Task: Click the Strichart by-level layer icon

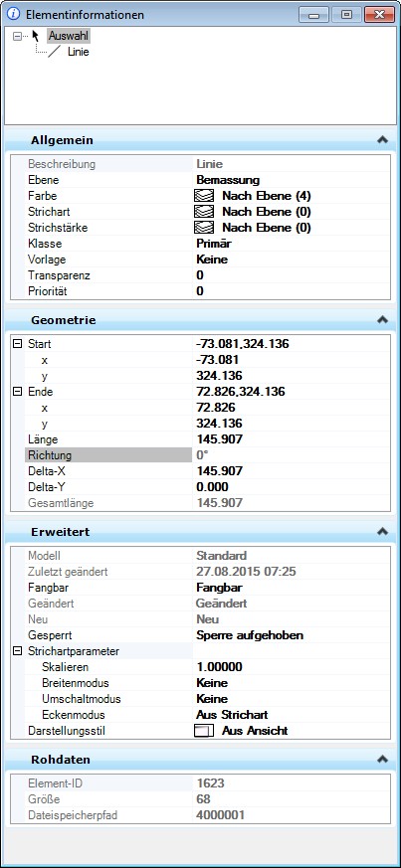Action: [204, 212]
